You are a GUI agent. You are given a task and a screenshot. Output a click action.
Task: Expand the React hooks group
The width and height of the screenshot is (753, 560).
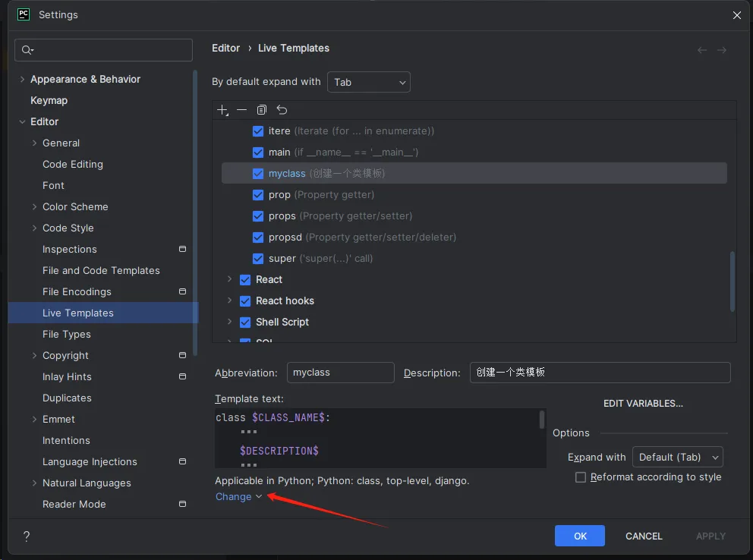[229, 300]
